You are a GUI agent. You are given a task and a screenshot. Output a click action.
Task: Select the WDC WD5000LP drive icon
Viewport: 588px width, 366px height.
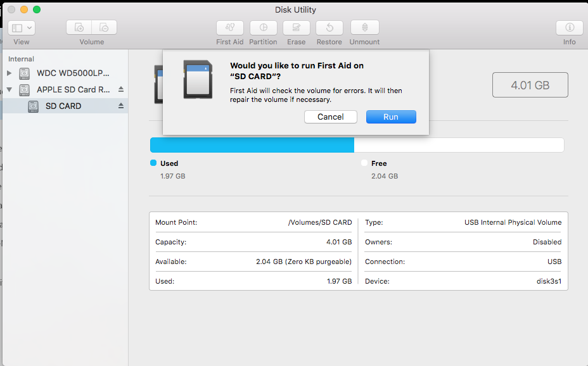click(24, 73)
